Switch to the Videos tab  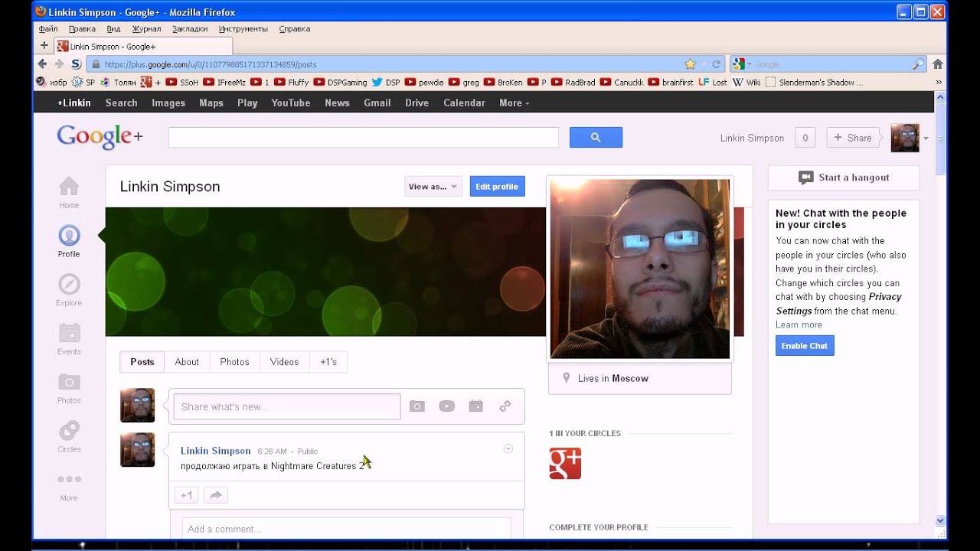pyautogui.click(x=284, y=362)
